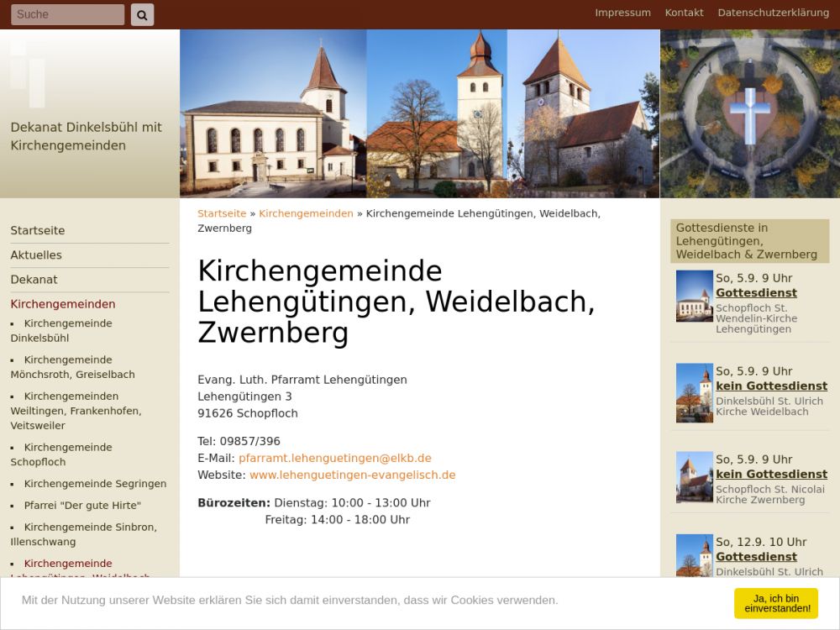The image size is (840, 630).
Task: Visit www.lehenguetingen-evangelisch.de website link
Action: pyautogui.click(x=352, y=475)
